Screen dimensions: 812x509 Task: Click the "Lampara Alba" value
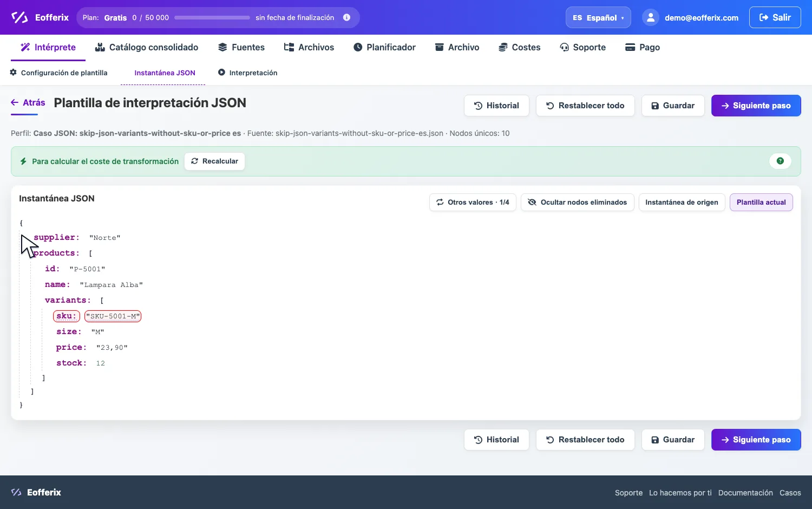[x=112, y=285]
